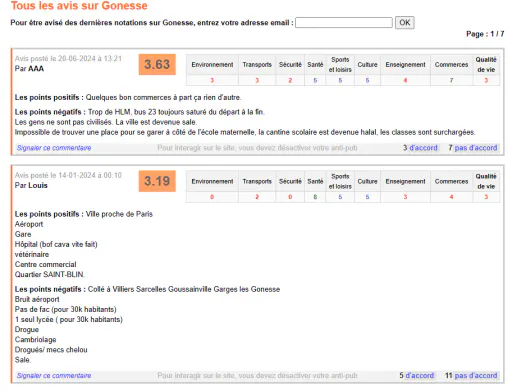Click author name Louis

38,185
